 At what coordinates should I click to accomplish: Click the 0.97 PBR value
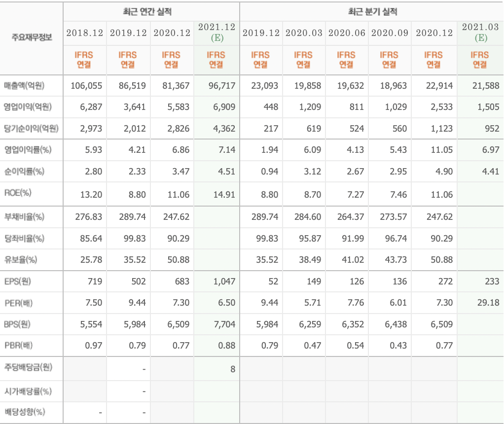point(94,346)
